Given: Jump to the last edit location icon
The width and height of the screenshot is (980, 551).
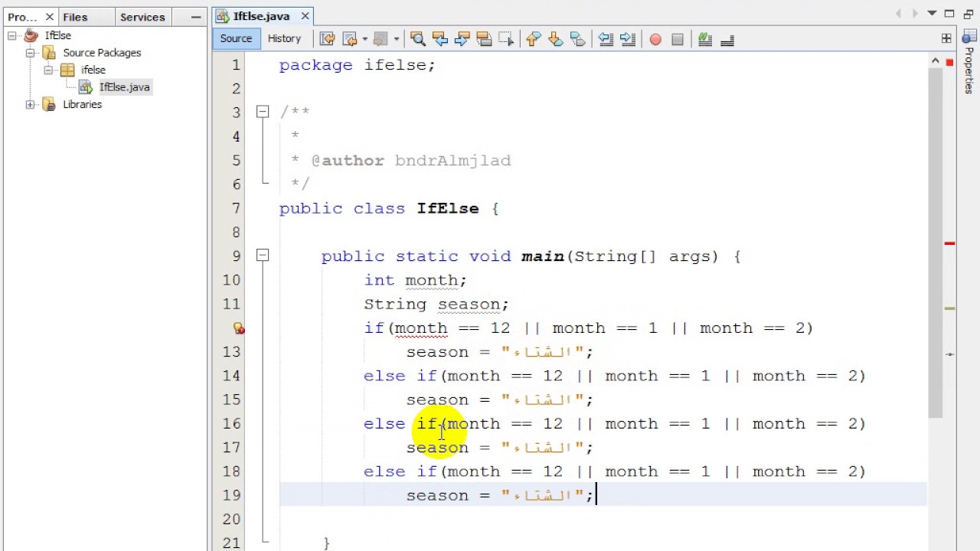Looking at the screenshot, I should coord(327,39).
